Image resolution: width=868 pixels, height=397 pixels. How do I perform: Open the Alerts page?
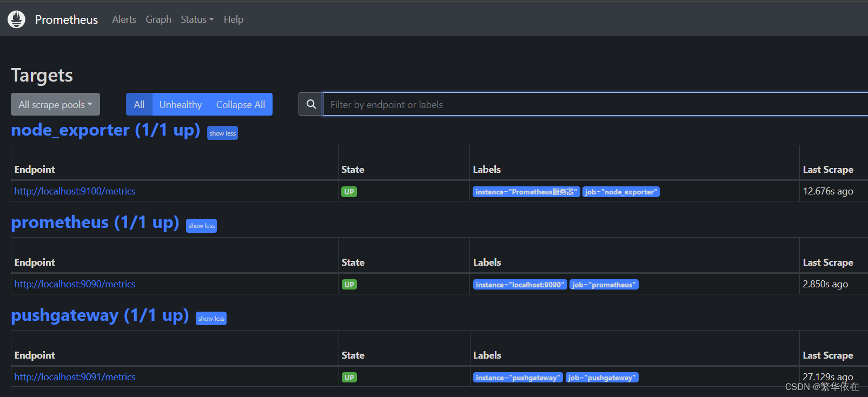[124, 19]
